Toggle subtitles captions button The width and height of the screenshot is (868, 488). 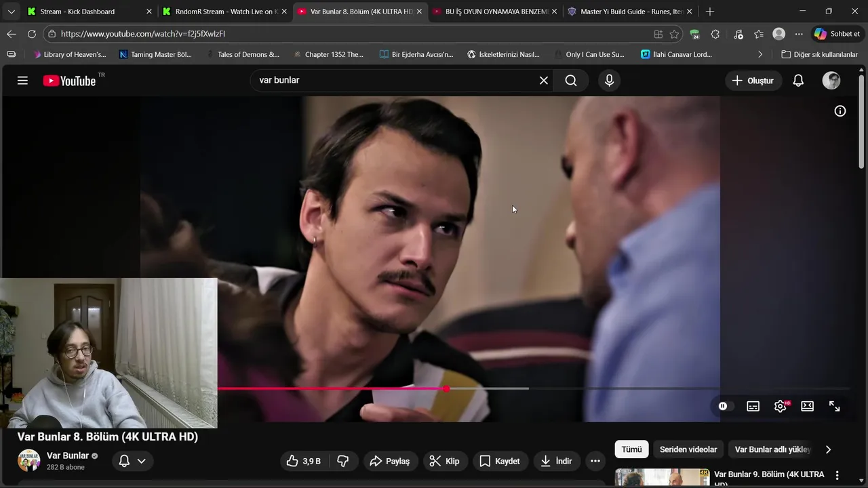coord(753,406)
